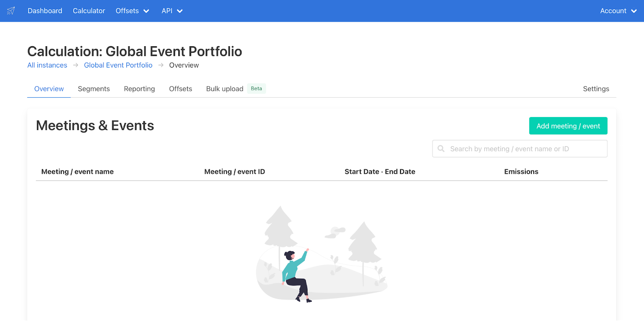Expand the API dropdown menu
The height and width of the screenshot is (321, 644).
[172, 11]
